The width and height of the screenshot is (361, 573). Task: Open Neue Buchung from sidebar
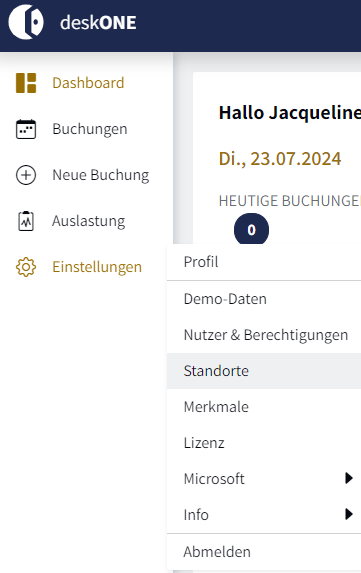click(100, 175)
